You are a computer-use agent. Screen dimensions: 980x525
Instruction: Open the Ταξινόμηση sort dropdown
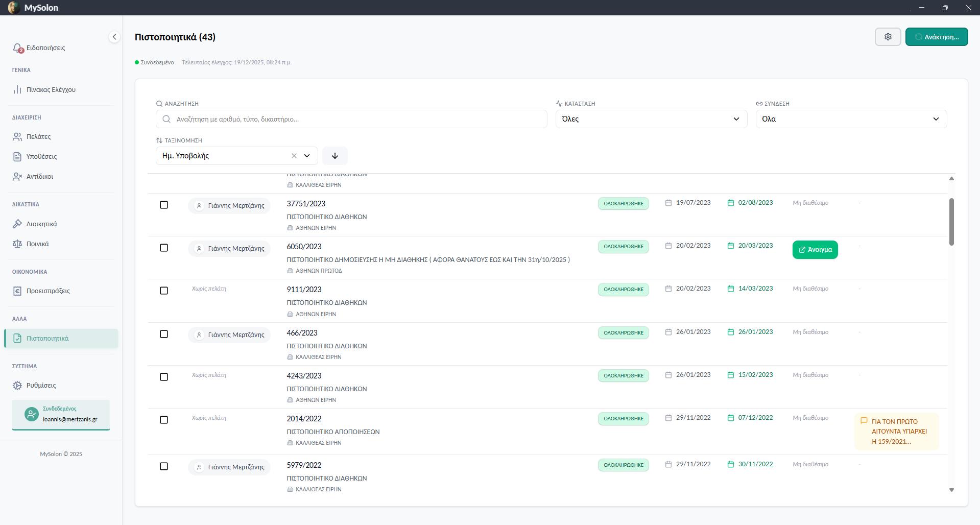click(x=307, y=156)
